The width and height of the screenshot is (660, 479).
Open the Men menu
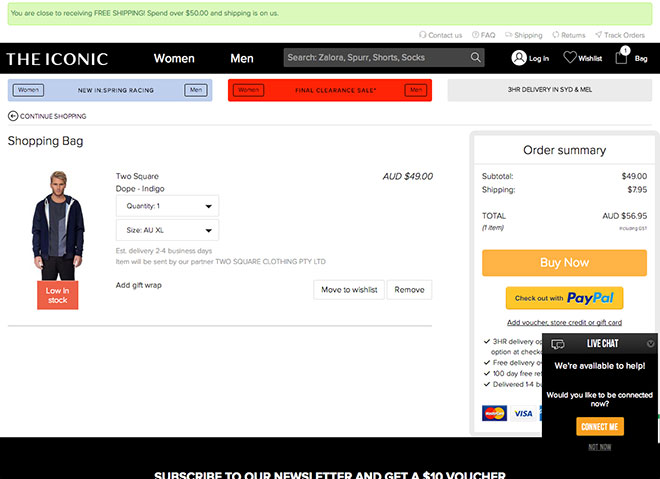tap(242, 59)
